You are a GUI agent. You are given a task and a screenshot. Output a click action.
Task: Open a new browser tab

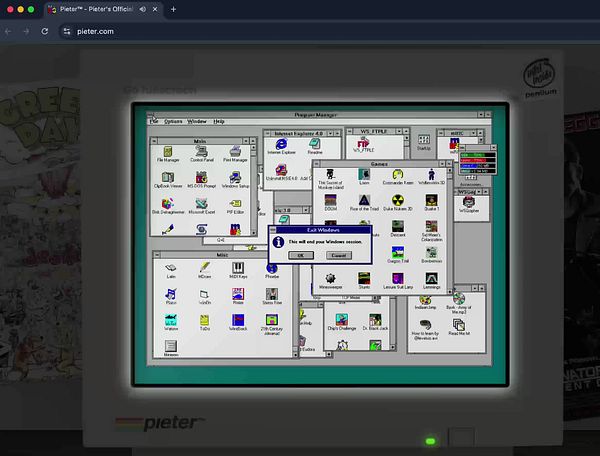tap(173, 9)
